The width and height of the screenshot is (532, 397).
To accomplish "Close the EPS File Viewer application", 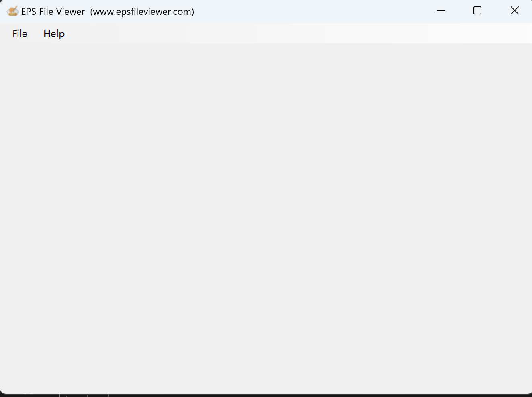I will tap(515, 10).
